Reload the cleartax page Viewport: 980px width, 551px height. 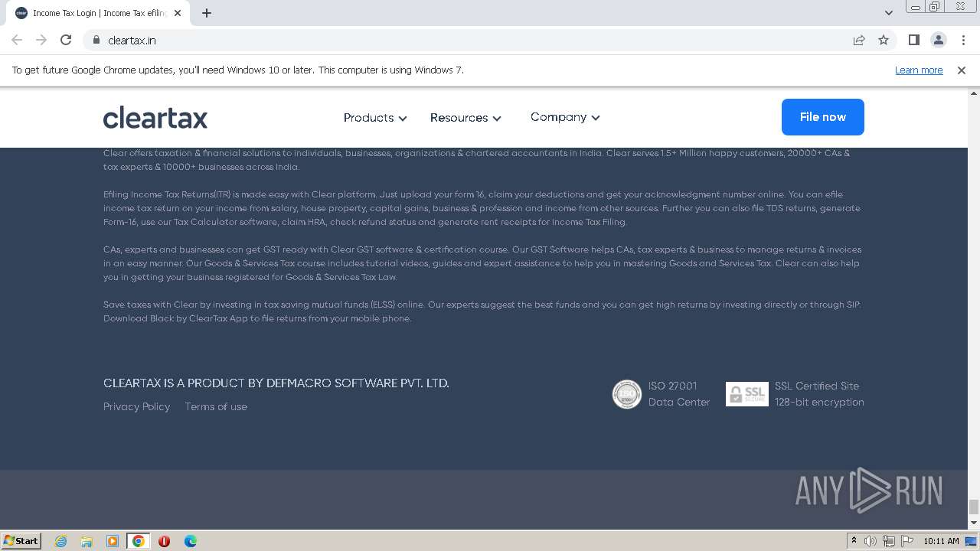[x=66, y=40]
